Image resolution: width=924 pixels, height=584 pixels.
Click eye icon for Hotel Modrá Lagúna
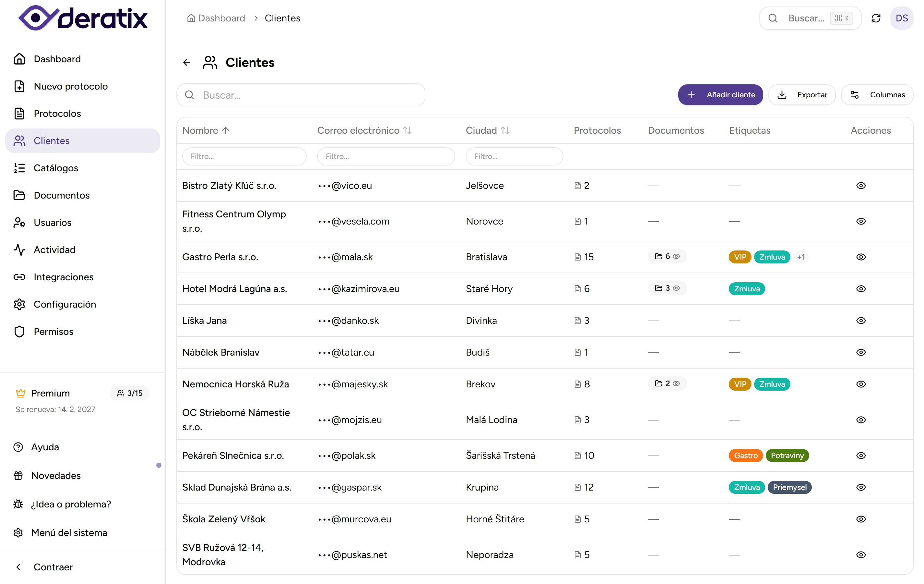coord(861,289)
